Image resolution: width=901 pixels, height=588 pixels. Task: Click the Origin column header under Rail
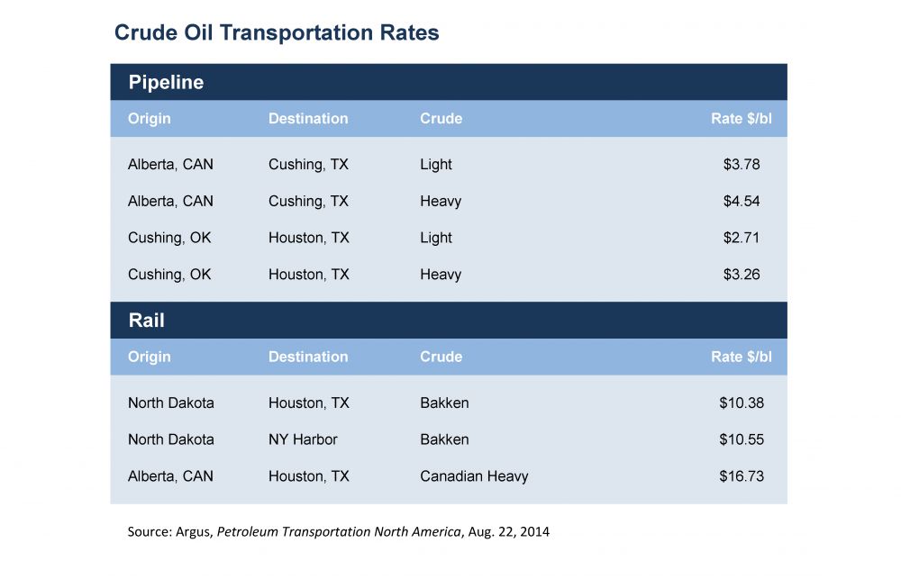[149, 357]
